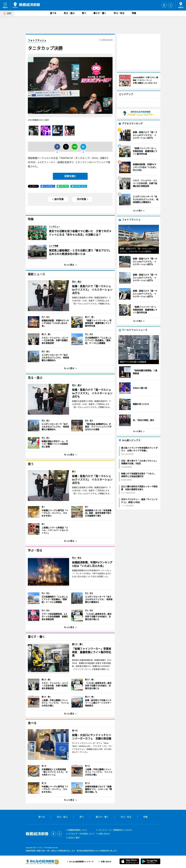The width and height of the screenshot is (186, 868).
Task: Click the App Store download badge
Action: coord(129,861)
